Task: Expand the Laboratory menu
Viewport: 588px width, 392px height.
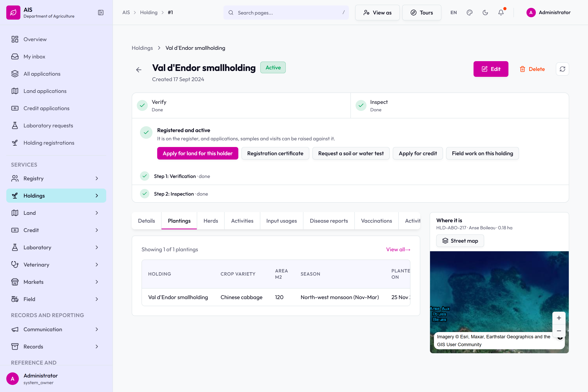Action: click(x=56, y=248)
